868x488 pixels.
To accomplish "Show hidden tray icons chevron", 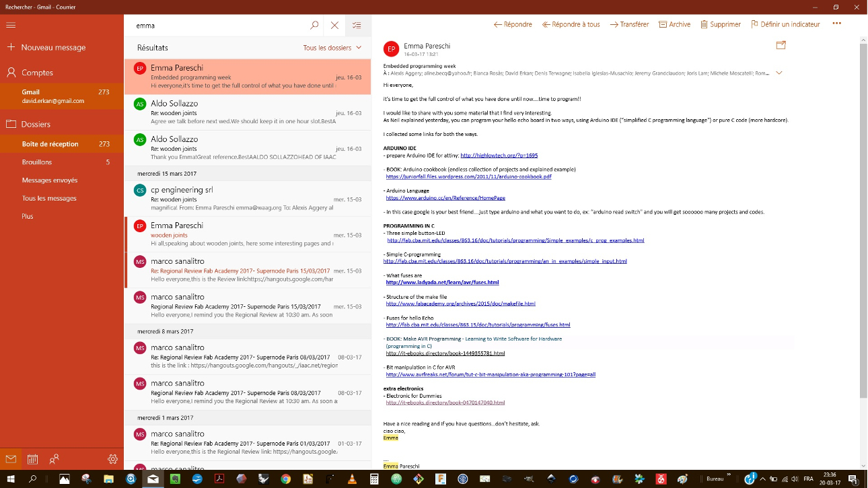I will pos(763,479).
